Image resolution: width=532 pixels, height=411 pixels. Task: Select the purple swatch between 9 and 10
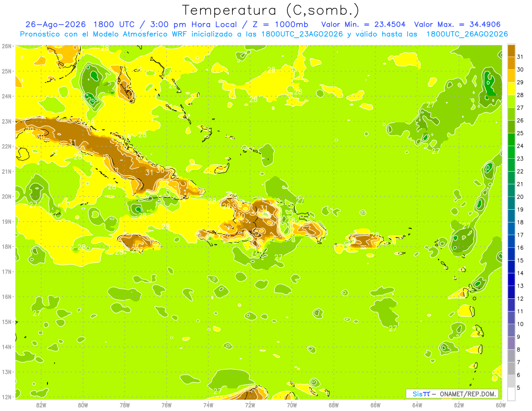click(511, 330)
